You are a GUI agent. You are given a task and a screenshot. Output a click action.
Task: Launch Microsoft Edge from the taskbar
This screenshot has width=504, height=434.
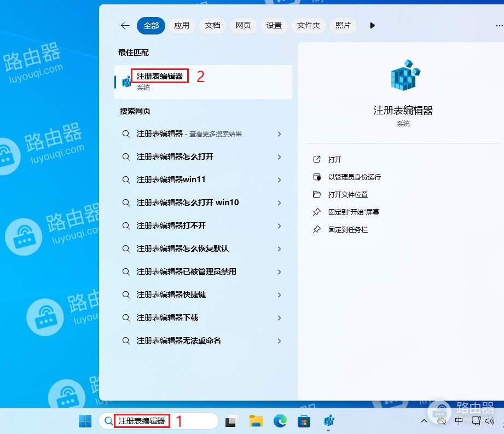coord(280,421)
